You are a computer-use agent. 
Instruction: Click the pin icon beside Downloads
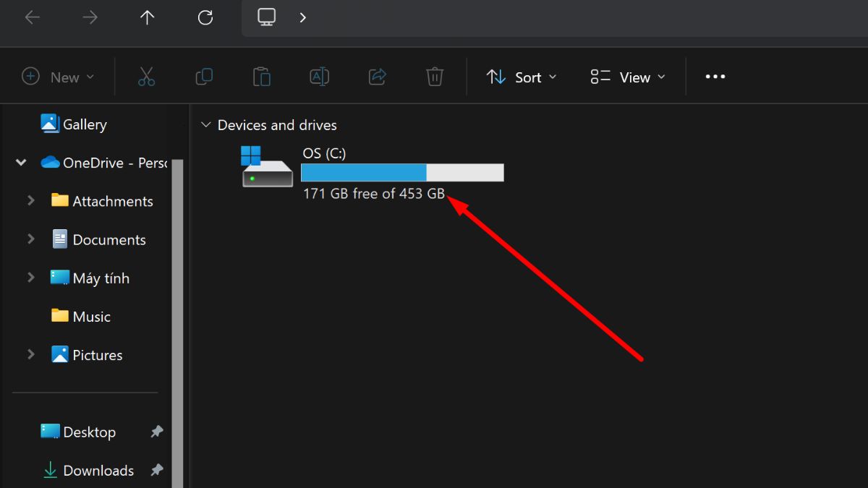pyautogui.click(x=156, y=470)
